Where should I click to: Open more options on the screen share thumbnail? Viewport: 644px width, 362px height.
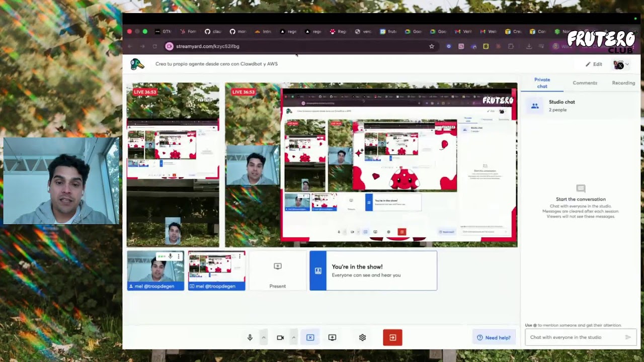pyautogui.click(x=239, y=256)
